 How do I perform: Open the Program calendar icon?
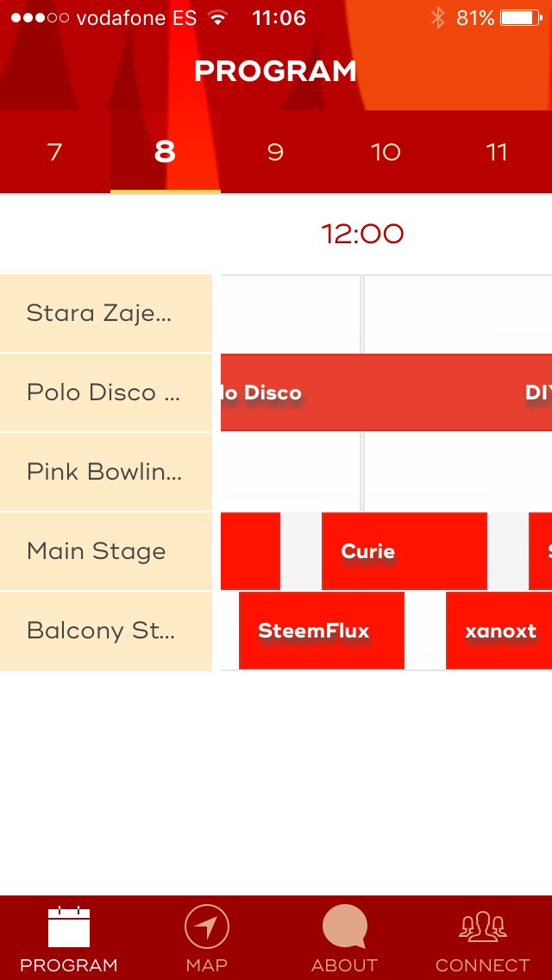69,927
